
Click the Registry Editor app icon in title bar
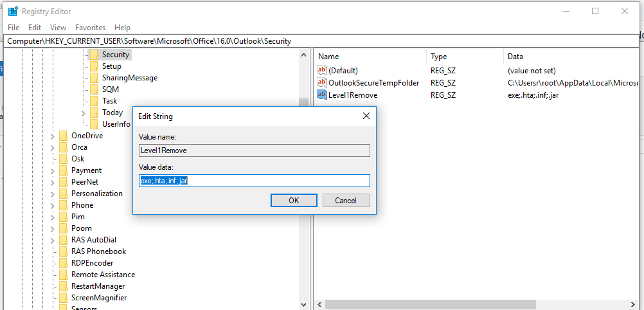tap(13, 12)
